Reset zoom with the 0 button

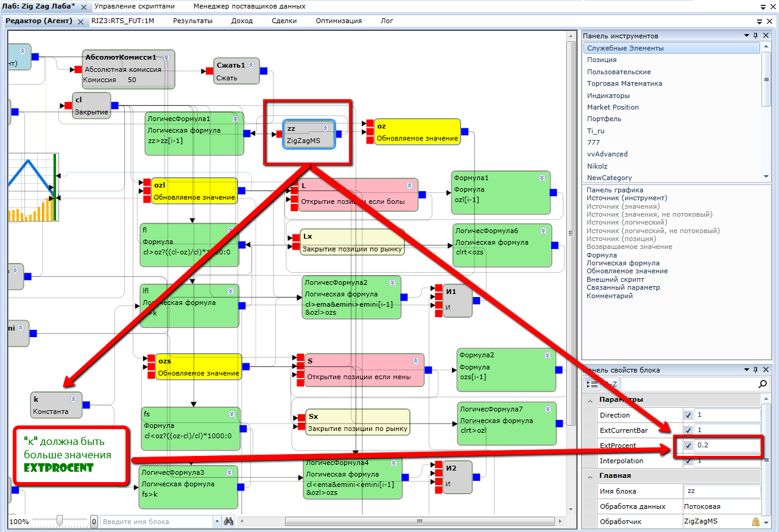[94, 522]
